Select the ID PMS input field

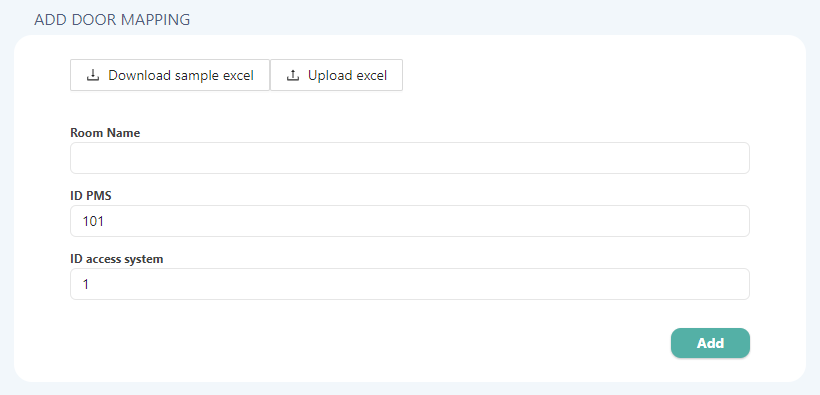409,221
